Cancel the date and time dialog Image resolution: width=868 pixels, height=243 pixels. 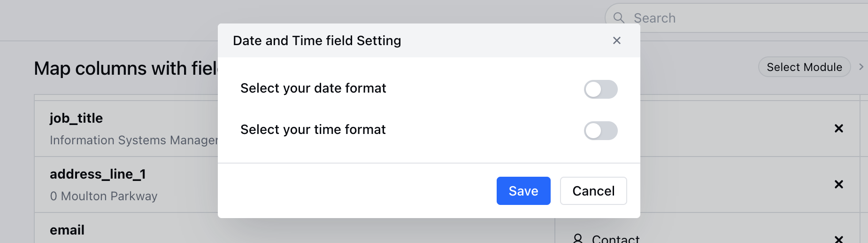593,191
